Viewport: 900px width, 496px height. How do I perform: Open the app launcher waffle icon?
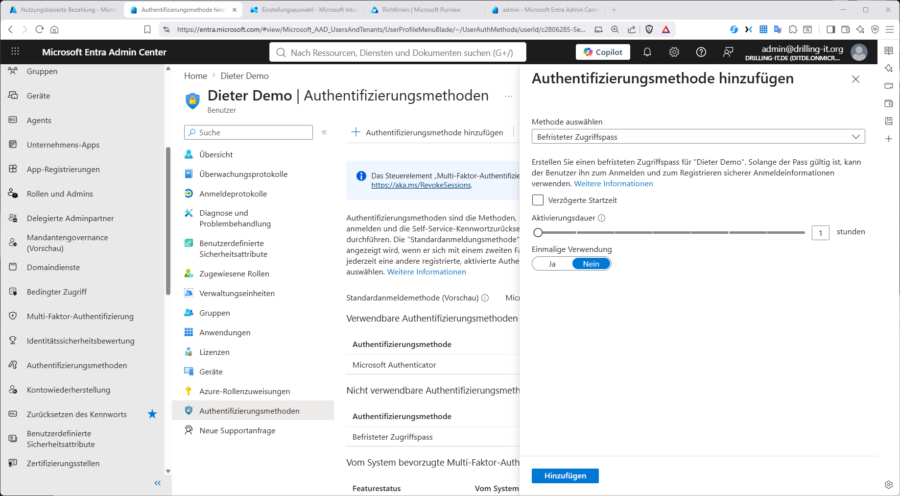(15, 52)
